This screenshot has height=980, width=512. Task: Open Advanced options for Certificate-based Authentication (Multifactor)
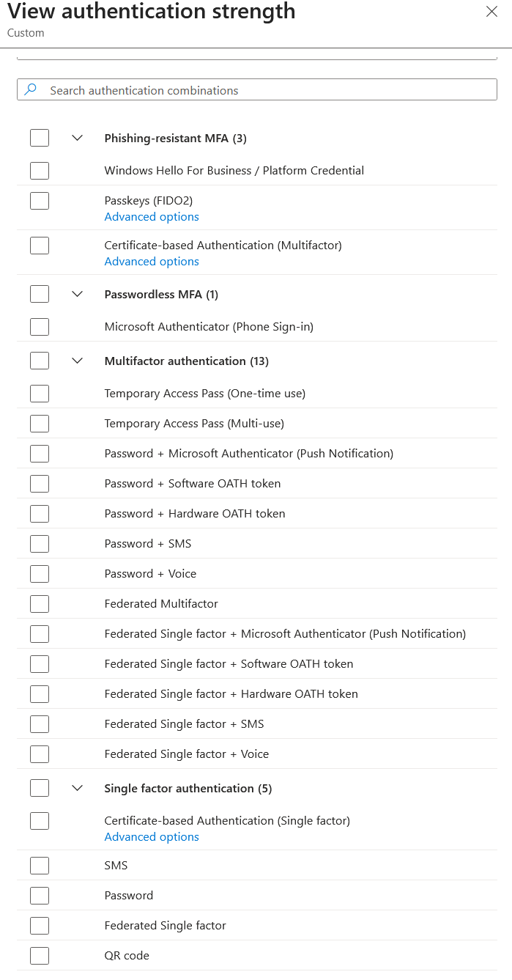point(152,262)
